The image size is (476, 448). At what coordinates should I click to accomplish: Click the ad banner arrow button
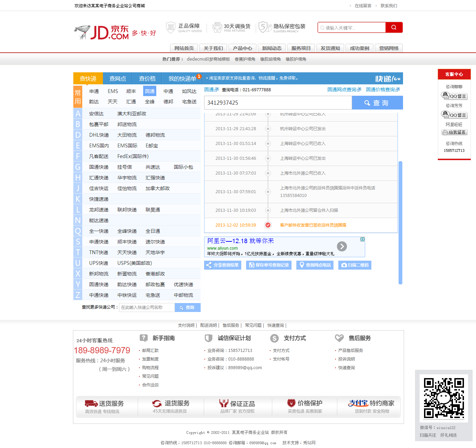[341, 246]
